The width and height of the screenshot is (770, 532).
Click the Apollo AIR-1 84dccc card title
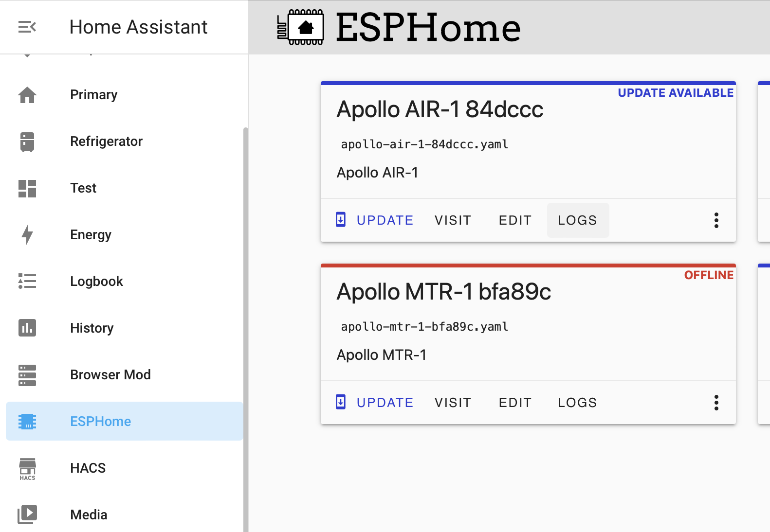(440, 109)
